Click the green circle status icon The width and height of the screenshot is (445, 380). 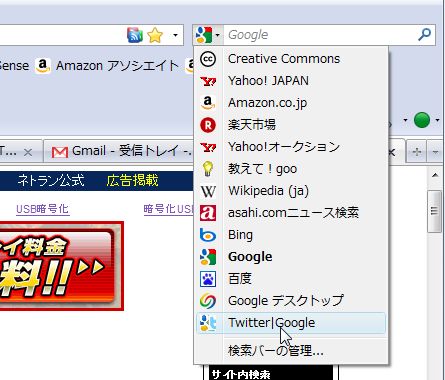point(422,120)
